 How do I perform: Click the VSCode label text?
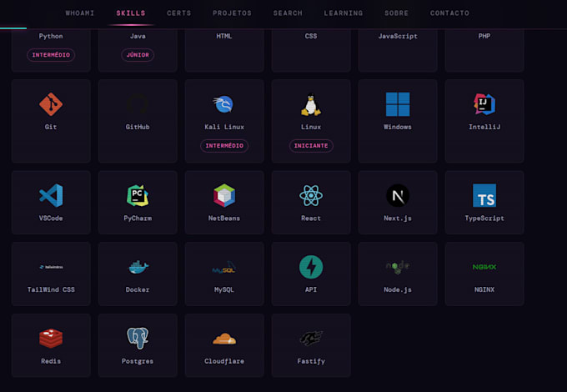pos(51,219)
